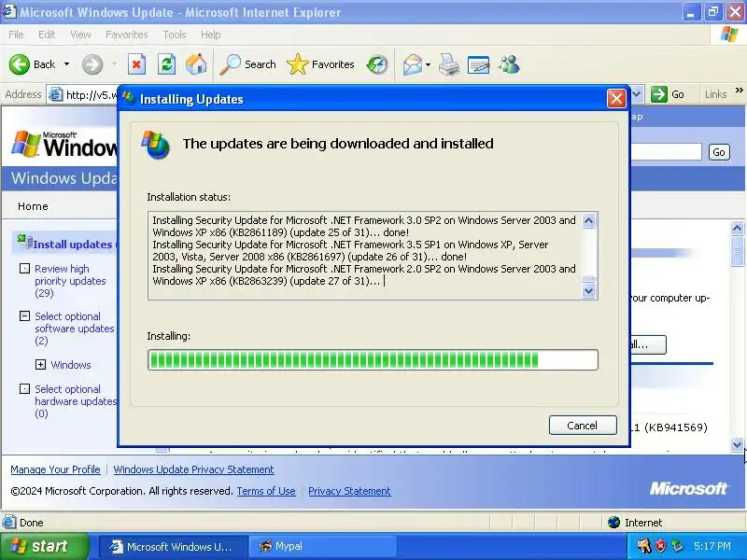This screenshot has height=560, width=747.
Task: Open the Tools menu
Action: pos(175,35)
